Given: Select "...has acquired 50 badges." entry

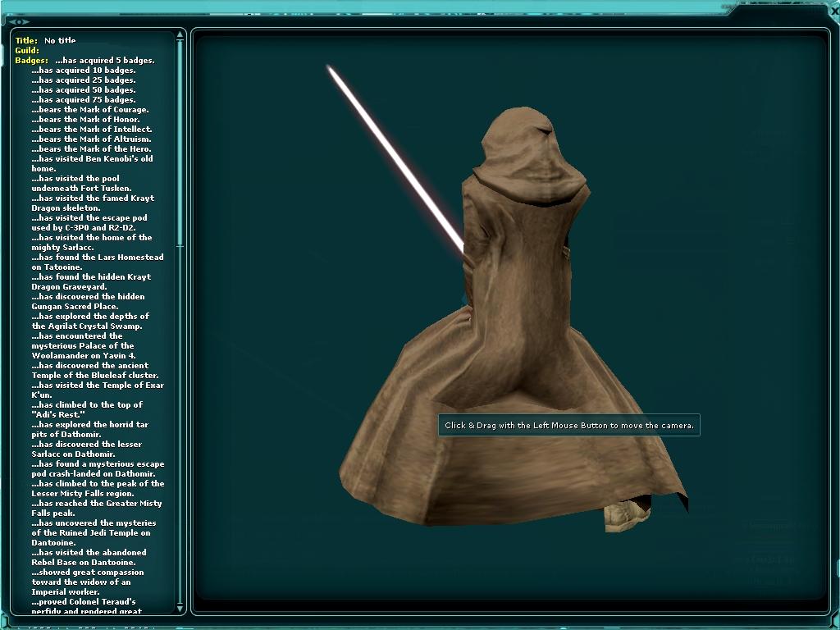Looking at the screenshot, I should pos(84,90).
